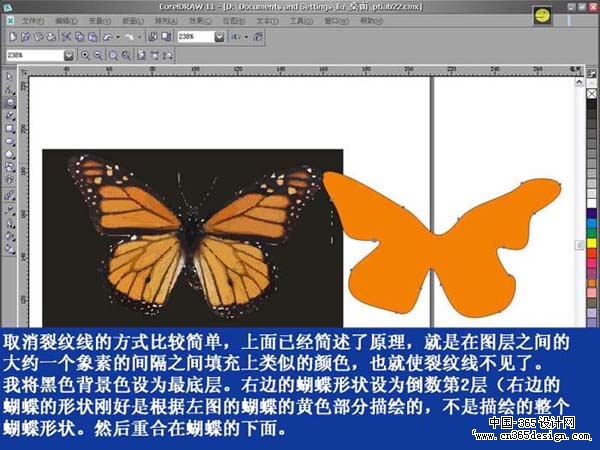Image resolution: width=600 pixels, height=450 pixels.
Task: Click the New document icon
Action: click(x=13, y=37)
